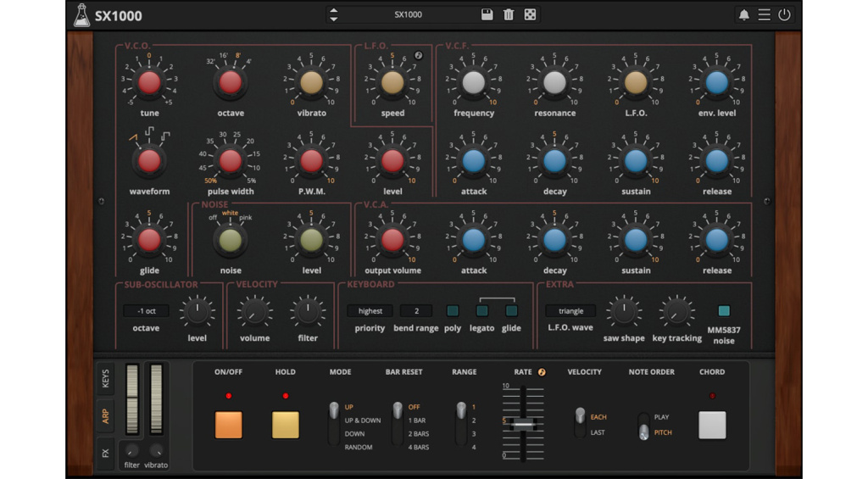Toggle the arpeggiator RATE sync icon
The height and width of the screenshot is (479, 868).
542,372
